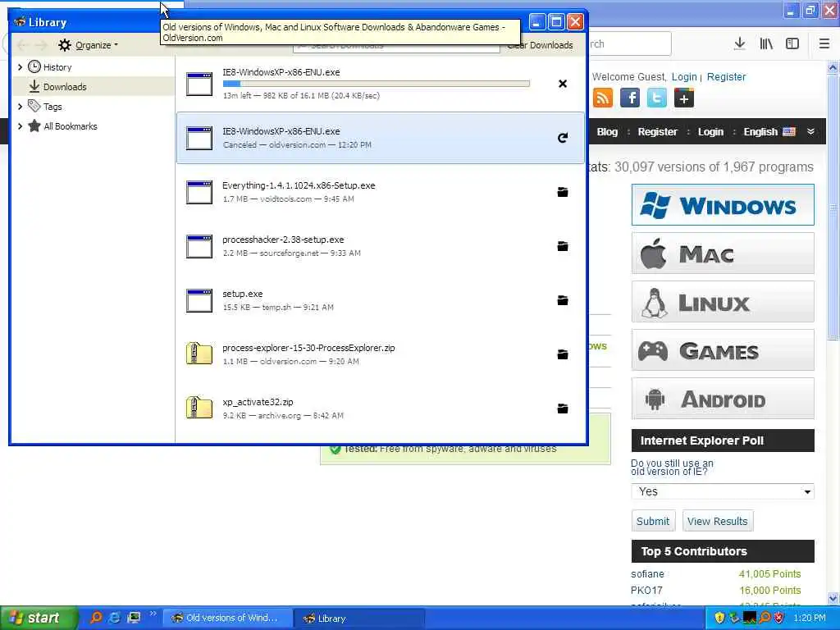Select Everything-1.4.1.1024.x86-Setup.exe download entry
This screenshot has height=630, width=840.
[381, 192]
